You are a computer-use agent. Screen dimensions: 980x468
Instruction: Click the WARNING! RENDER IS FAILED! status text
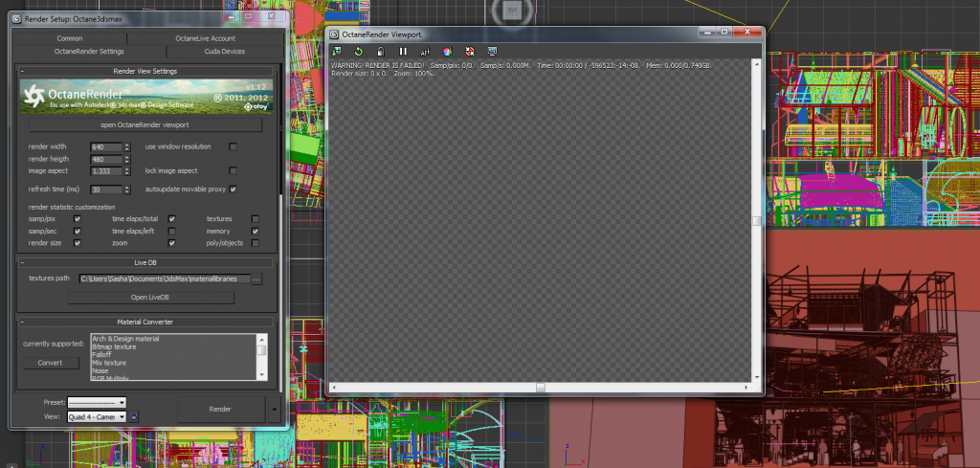click(378, 66)
